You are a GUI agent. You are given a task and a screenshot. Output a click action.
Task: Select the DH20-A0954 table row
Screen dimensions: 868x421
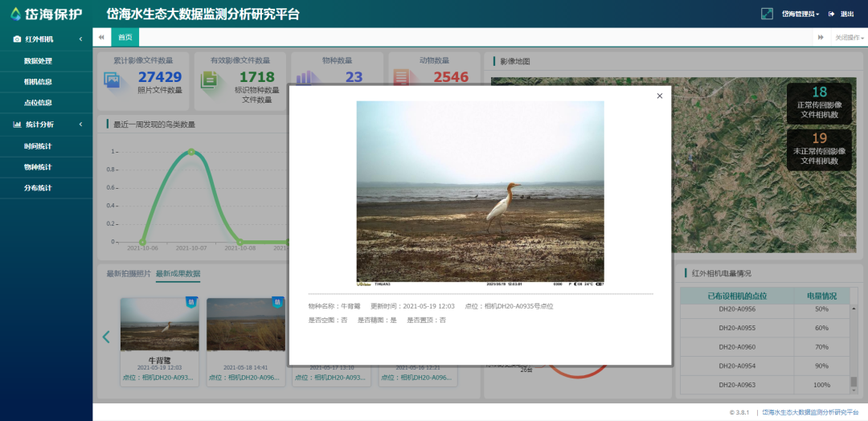click(x=765, y=366)
